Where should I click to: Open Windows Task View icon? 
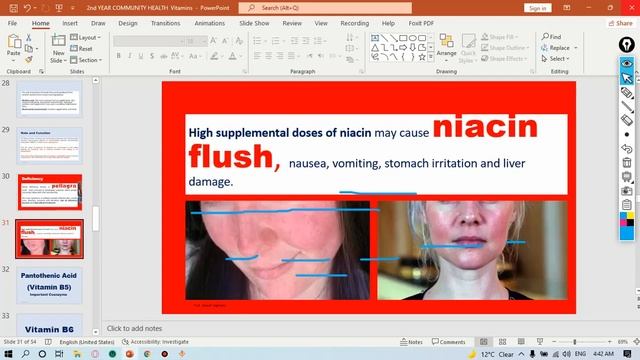coord(59,354)
